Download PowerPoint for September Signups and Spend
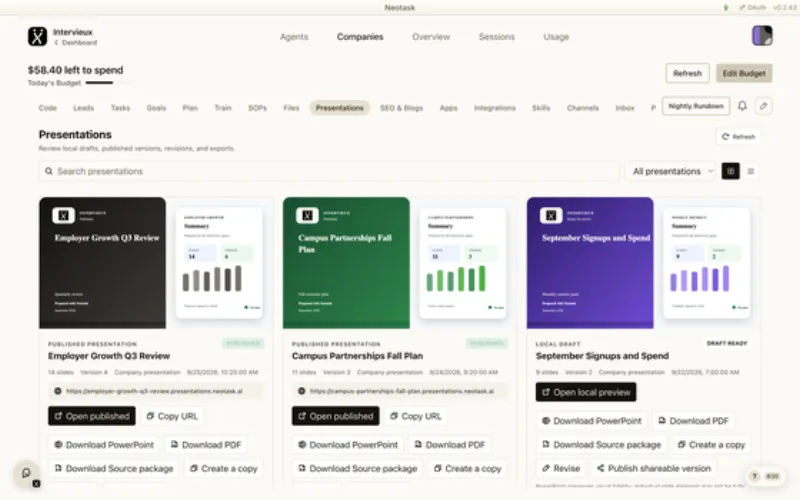Image resolution: width=800 pixels, height=500 pixels. pyautogui.click(x=592, y=420)
